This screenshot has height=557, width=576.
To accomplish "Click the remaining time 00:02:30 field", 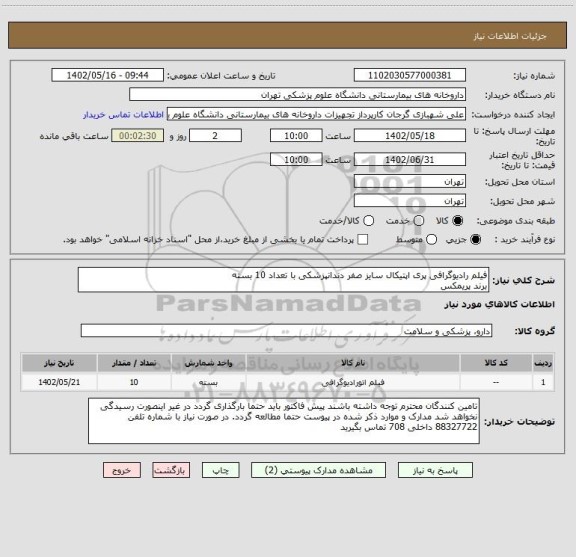I will (x=138, y=136).
